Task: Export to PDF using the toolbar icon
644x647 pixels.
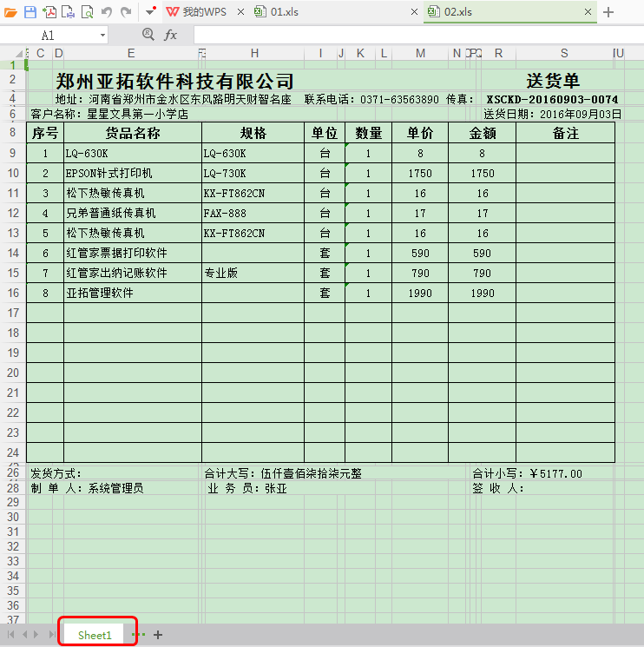Action: point(49,12)
